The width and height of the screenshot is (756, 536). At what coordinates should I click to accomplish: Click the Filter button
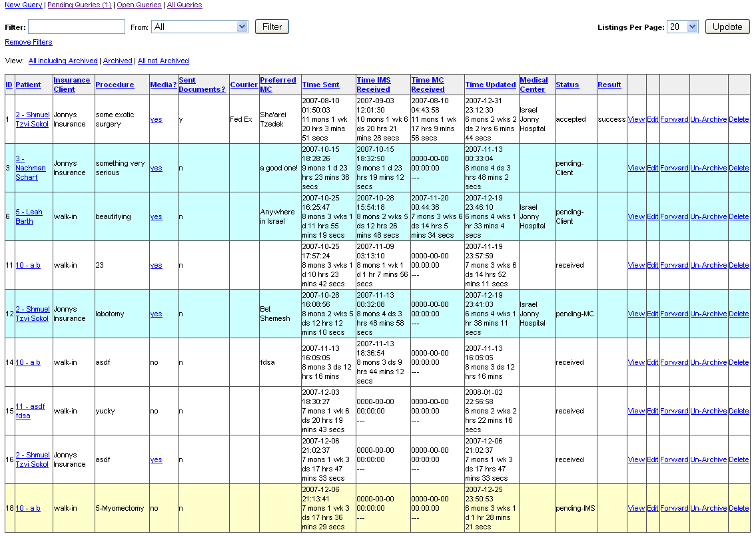[272, 27]
